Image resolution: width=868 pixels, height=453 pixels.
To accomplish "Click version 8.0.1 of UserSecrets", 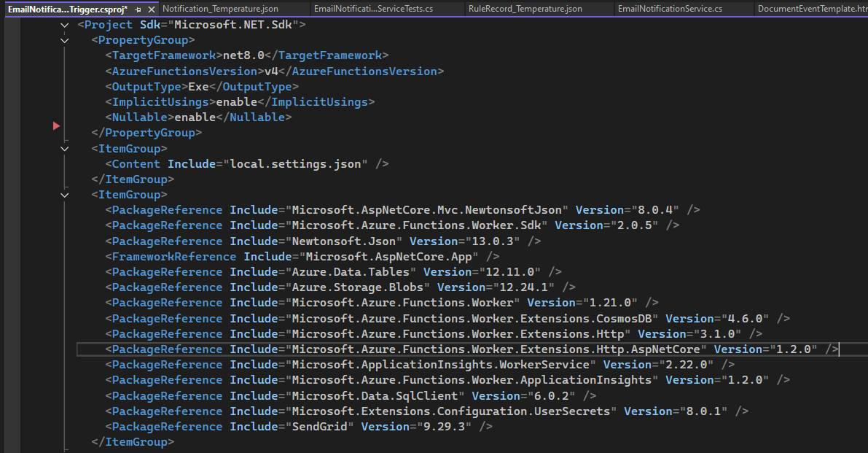I will [703, 411].
